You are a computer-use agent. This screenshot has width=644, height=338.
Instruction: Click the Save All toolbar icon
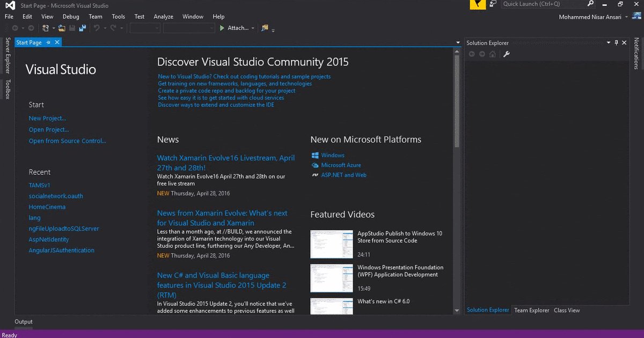[x=82, y=28]
